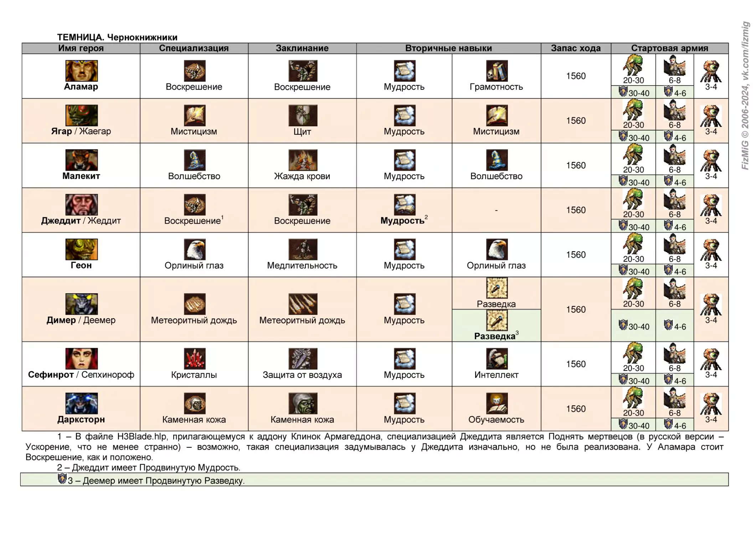Select the Джеддит / Жеддит hero portrait
Viewport: 756px width, 535px height.
click(81, 205)
